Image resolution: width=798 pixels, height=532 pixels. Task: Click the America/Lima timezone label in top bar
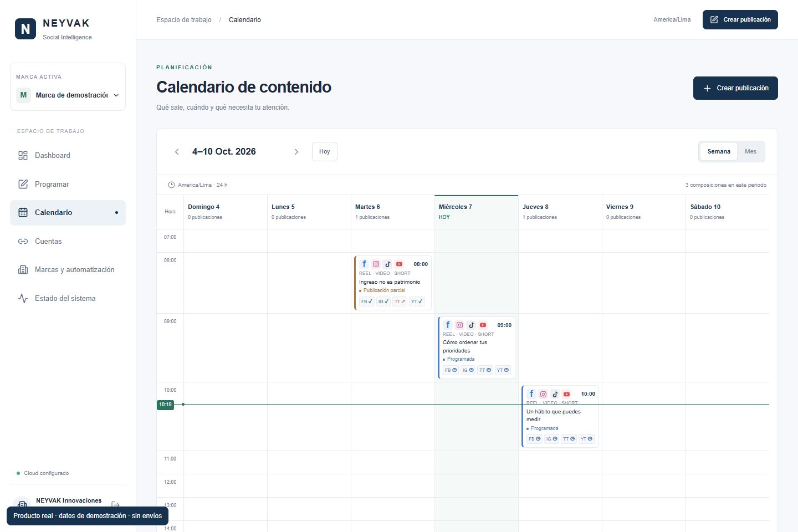tap(672, 20)
